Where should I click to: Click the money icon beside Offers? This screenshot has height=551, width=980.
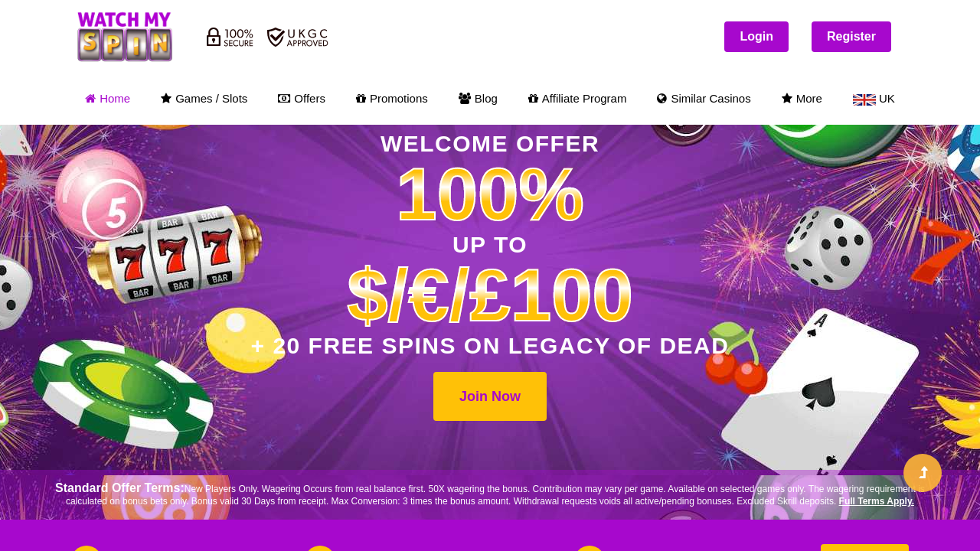[x=284, y=99]
